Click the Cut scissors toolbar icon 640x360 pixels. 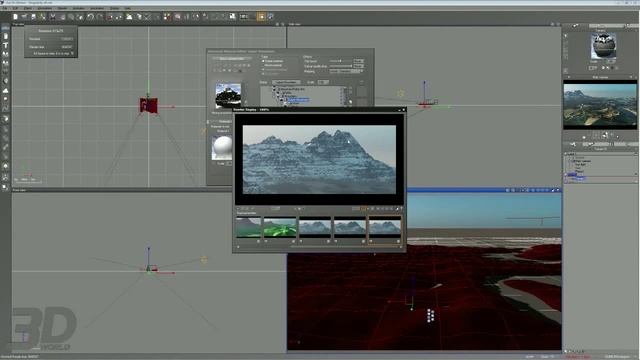53,17
